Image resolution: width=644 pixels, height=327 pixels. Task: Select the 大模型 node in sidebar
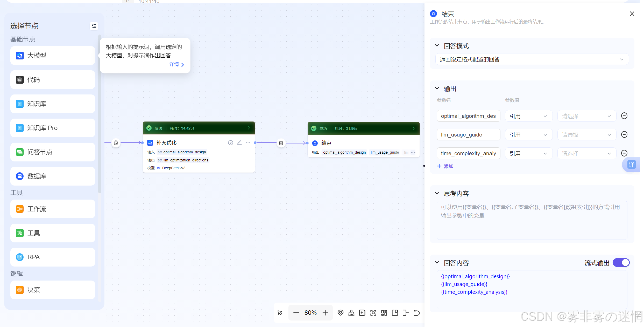pos(53,56)
